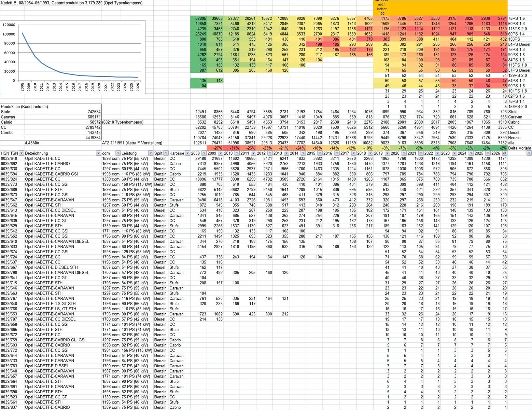Open the Leistung filter dropdown
Image resolution: width=532 pixels, height=410 pixels.
pos(150,153)
